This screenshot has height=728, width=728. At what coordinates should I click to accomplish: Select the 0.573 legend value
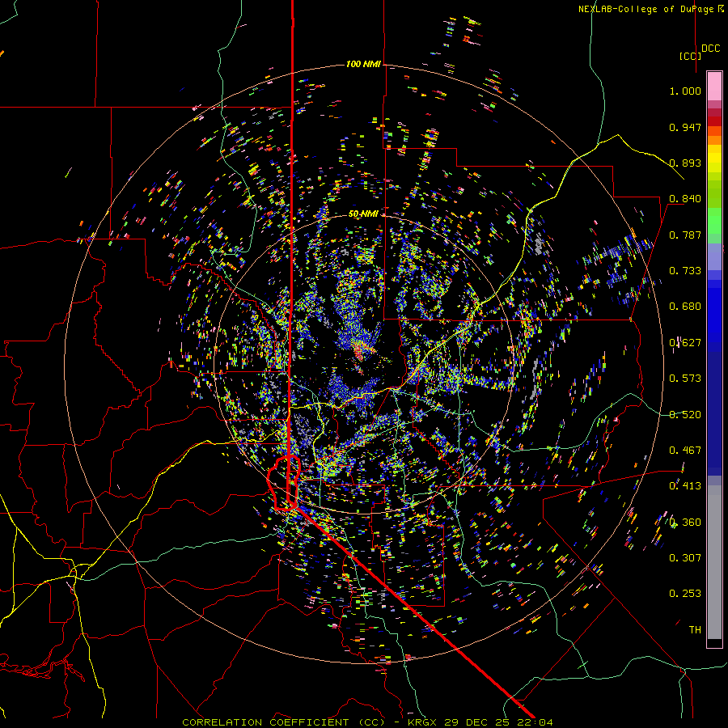(685, 379)
